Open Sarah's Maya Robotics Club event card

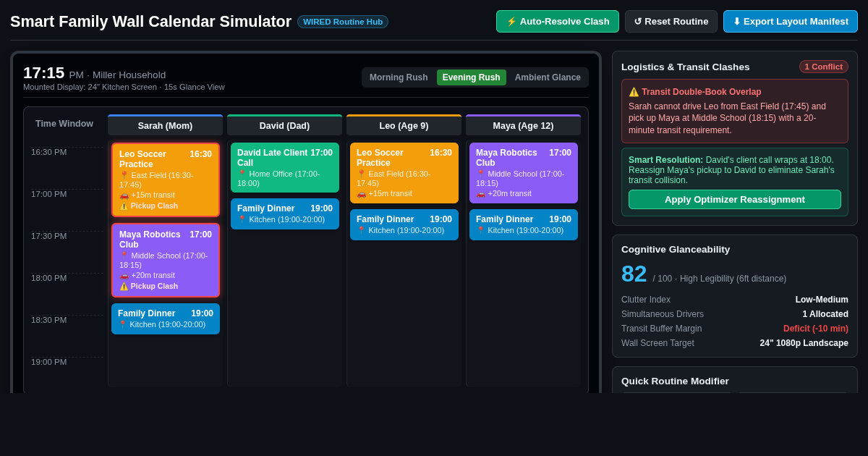pyautogui.click(x=166, y=260)
